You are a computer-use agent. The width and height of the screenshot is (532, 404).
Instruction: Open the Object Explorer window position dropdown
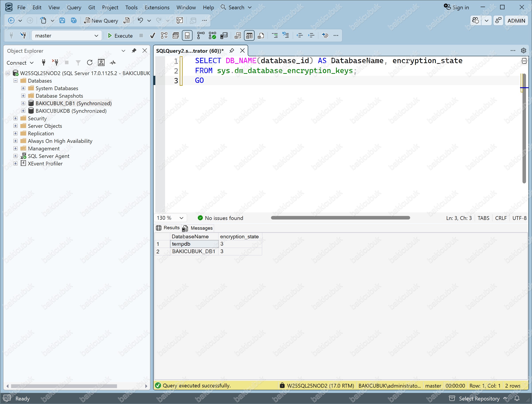click(x=123, y=51)
